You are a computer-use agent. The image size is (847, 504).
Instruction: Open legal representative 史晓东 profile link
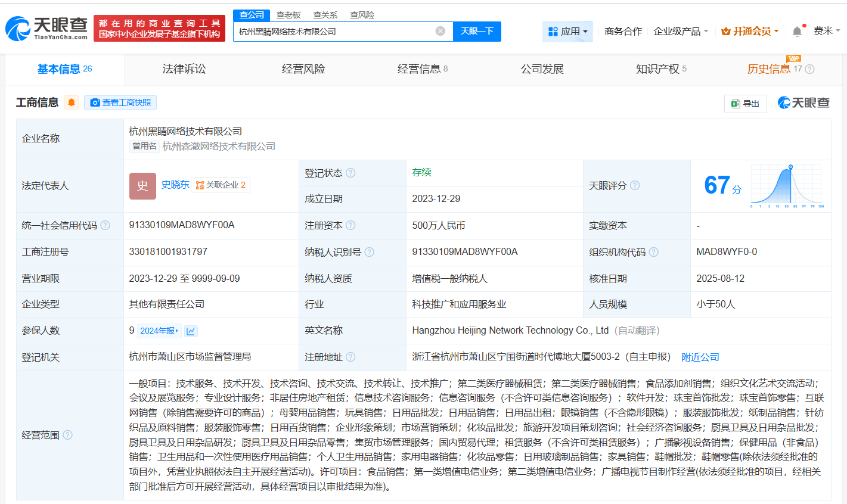[175, 185]
